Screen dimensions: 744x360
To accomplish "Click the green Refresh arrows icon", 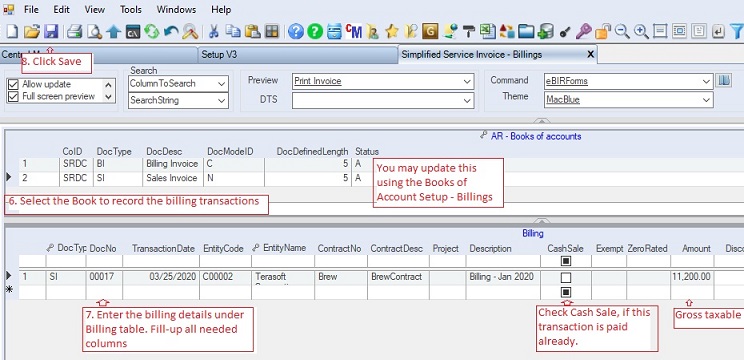I will pos(152,32).
